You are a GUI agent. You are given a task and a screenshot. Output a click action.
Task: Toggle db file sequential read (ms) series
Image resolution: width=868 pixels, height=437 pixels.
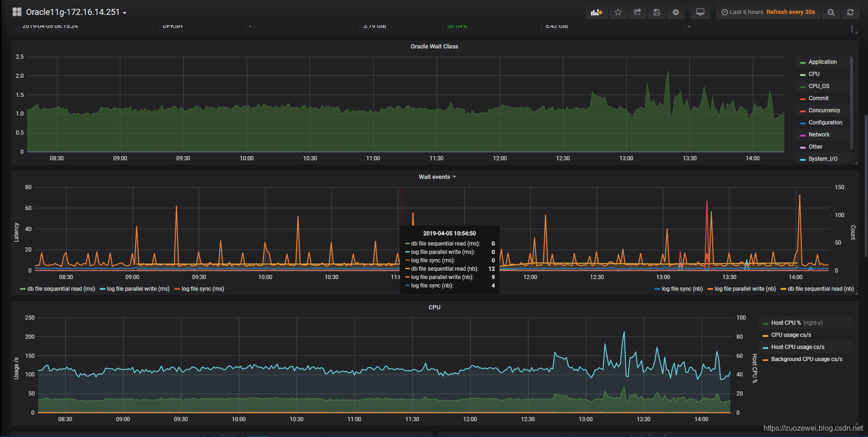[x=61, y=289]
